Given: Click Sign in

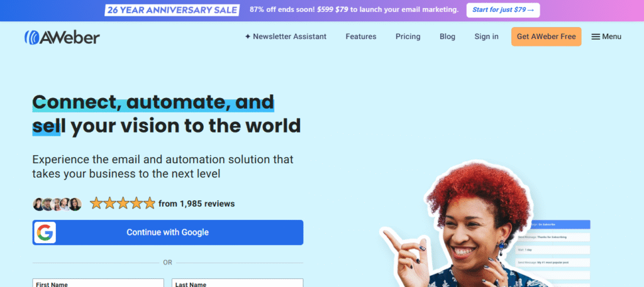Looking at the screenshot, I should 486,36.
